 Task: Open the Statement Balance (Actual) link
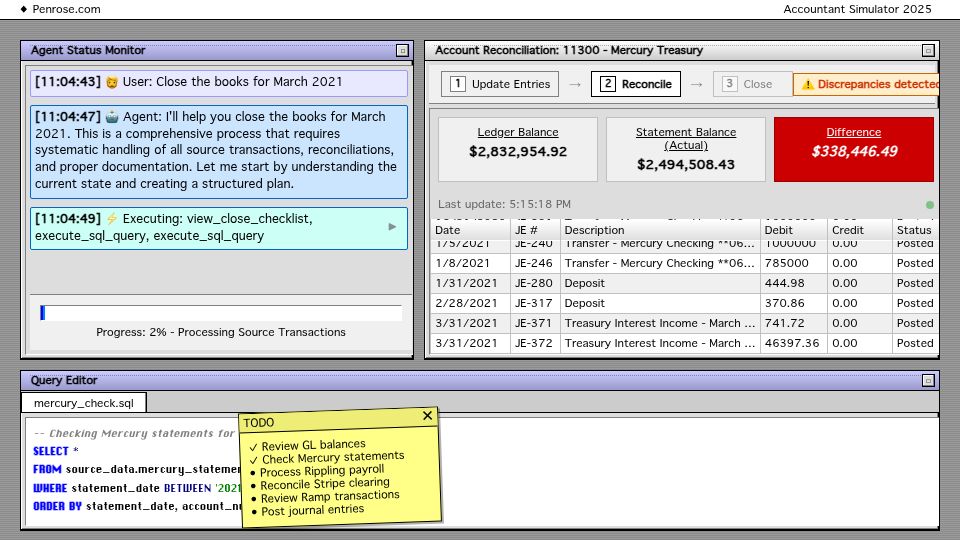point(686,138)
